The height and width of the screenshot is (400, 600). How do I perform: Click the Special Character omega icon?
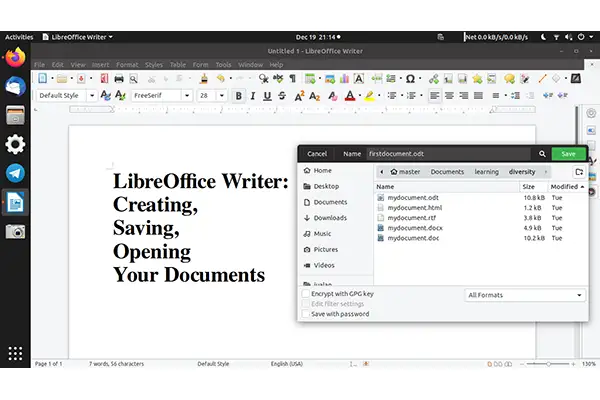click(x=410, y=79)
